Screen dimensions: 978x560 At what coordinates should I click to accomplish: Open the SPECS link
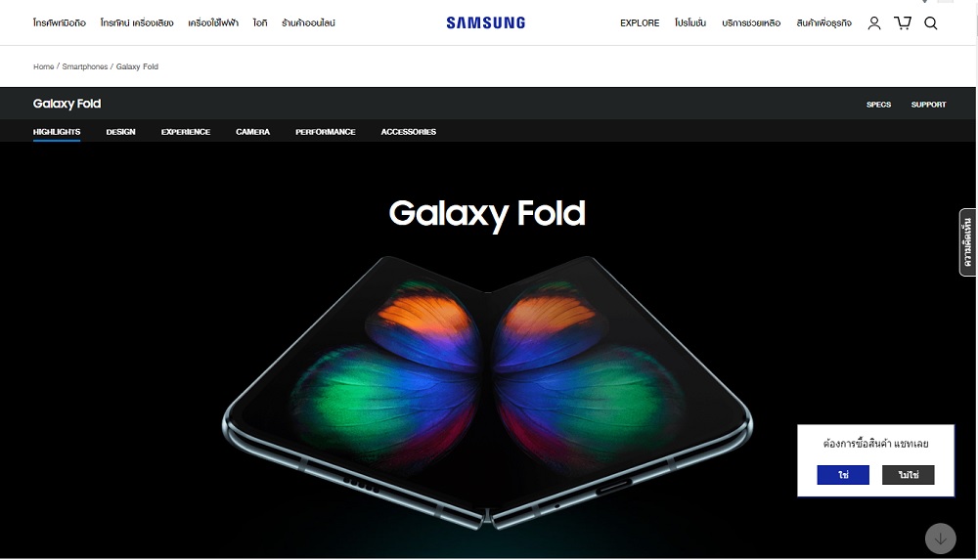(878, 105)
